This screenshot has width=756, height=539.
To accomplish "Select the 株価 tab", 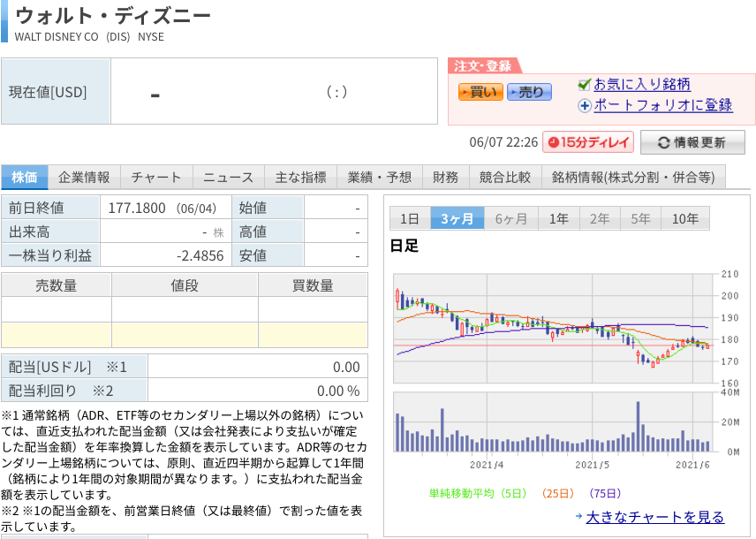I will click(x=25, y=177).
